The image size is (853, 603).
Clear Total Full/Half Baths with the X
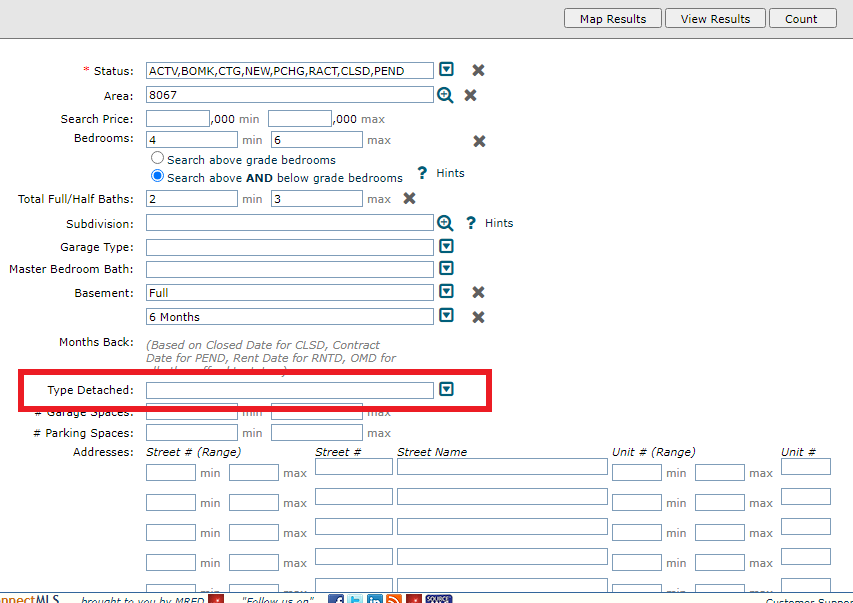tap(409, 198)
